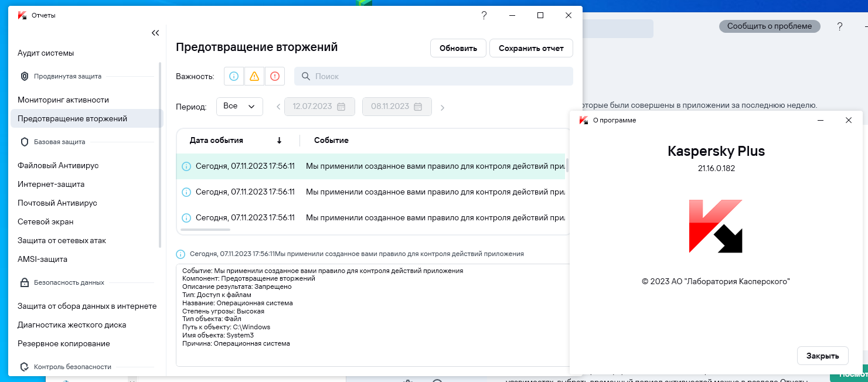Open the Период dropdown showing Все
Viewport: 868px width, 382px height.
pyautogui.click(x=240, y=107)
